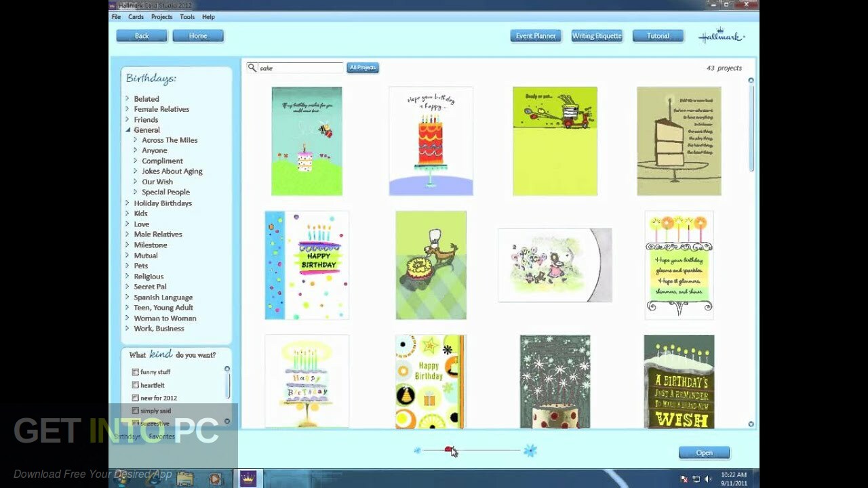Screen dimensions: 868x488
Task: Select the girl with flowers landscape card
Action: pos(555,265)
